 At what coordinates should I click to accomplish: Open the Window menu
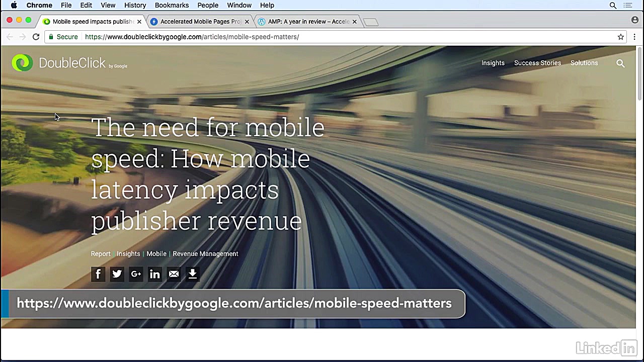coord(239,5)
